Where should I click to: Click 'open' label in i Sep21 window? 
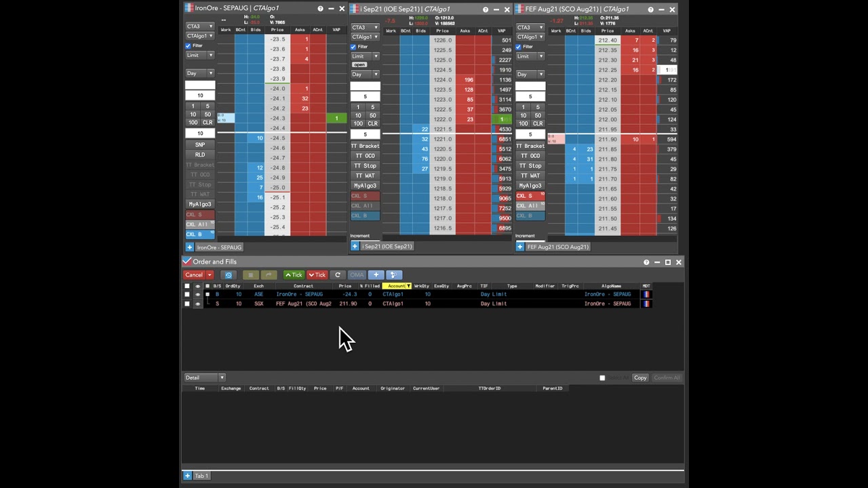359,65
